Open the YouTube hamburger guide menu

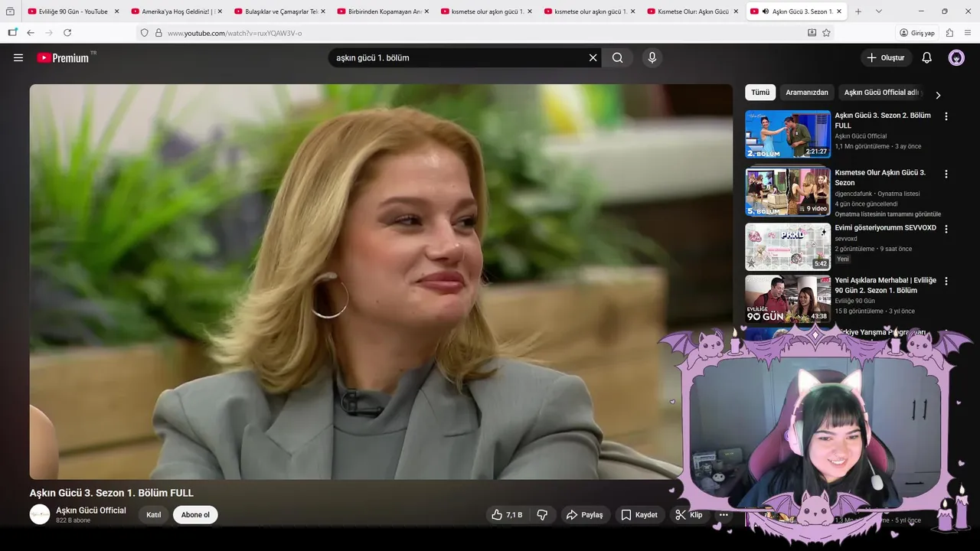tap(18, 57)
